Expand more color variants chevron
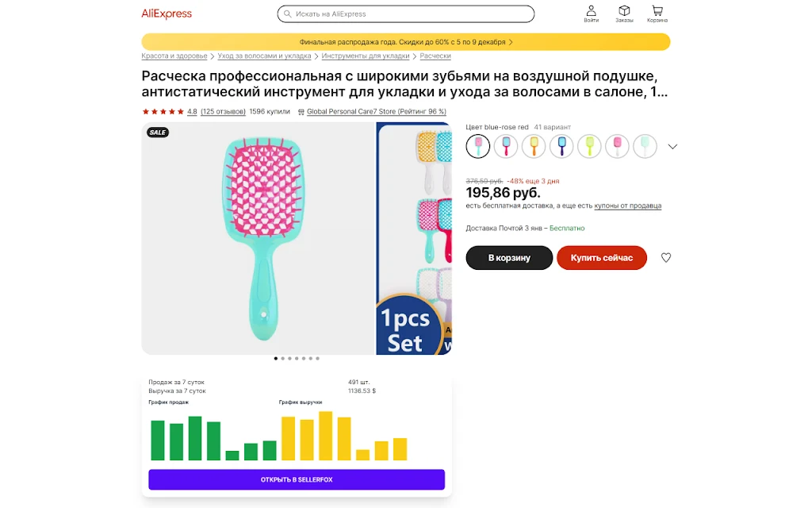This screenshot has width=812, height=508. [672, 147]
